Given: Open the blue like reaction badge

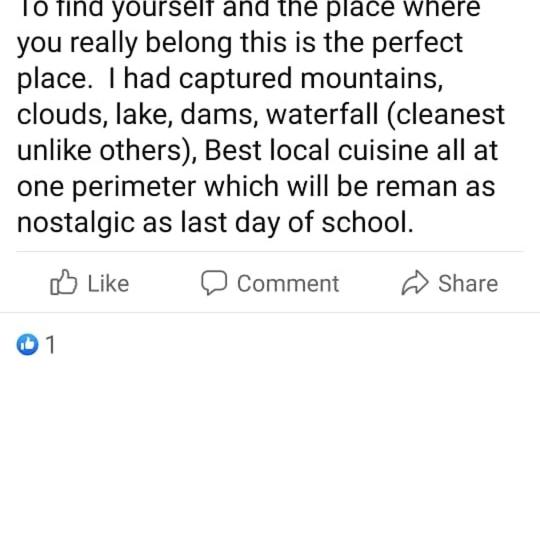Looking at the screenshot, I should coord(27,344).
